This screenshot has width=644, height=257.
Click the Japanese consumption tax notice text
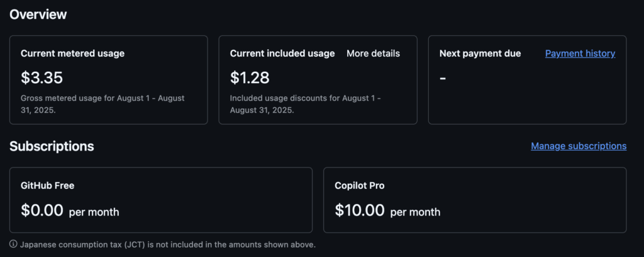click(x=167, y=244)
